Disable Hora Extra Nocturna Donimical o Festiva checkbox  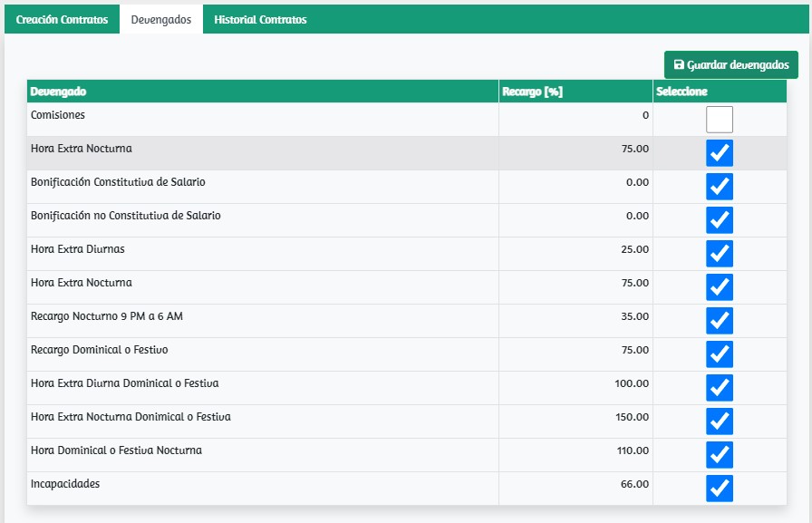[720, 421]
